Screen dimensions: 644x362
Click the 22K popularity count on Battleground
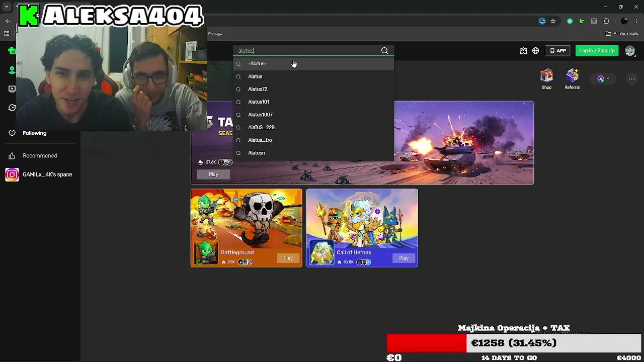(x=231, y=262)
